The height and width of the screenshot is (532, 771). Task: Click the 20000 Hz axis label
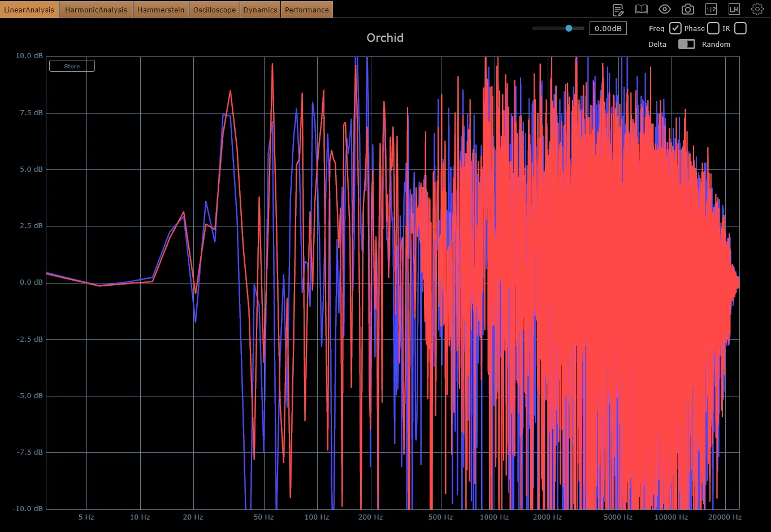[x=725, y=517]
